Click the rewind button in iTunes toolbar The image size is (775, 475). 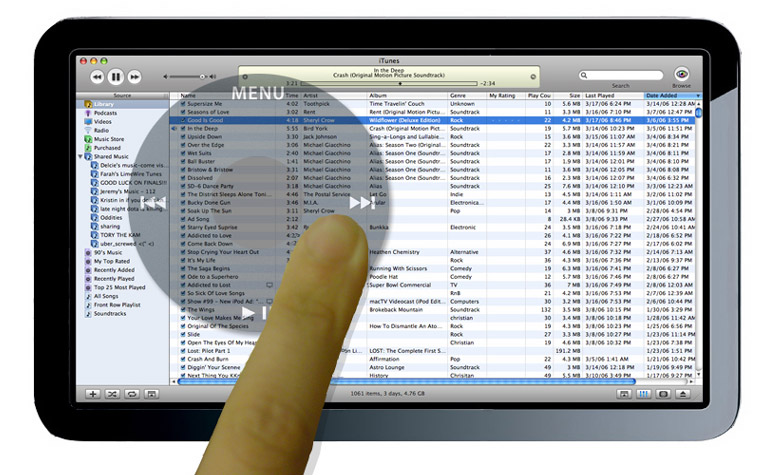click(97, 77)
